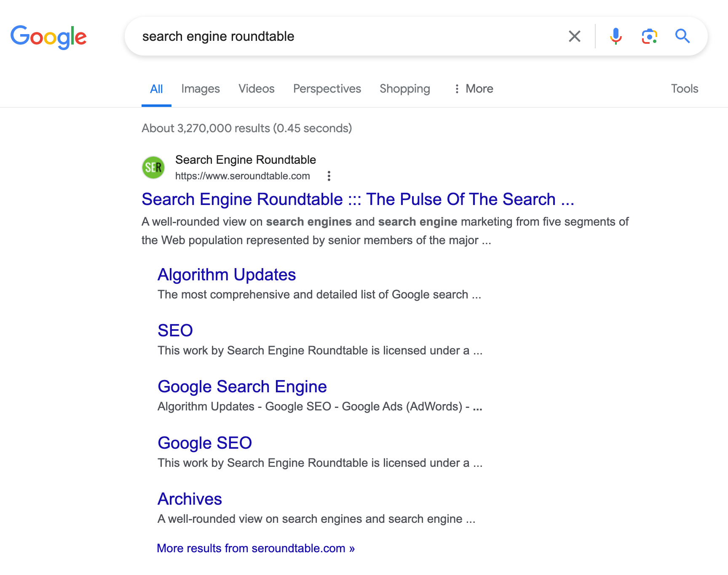
Task: Open the Perspectives tab
Action: pos(327,89)
